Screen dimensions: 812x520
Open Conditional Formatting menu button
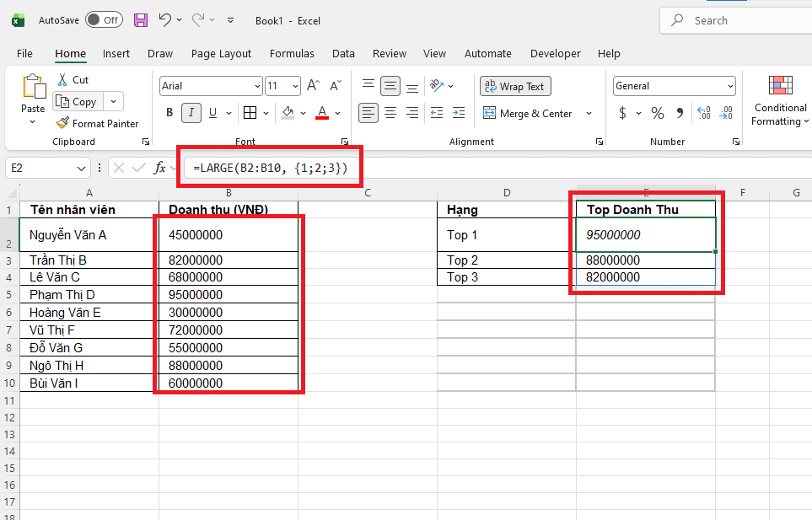click(x=780, y=101)
